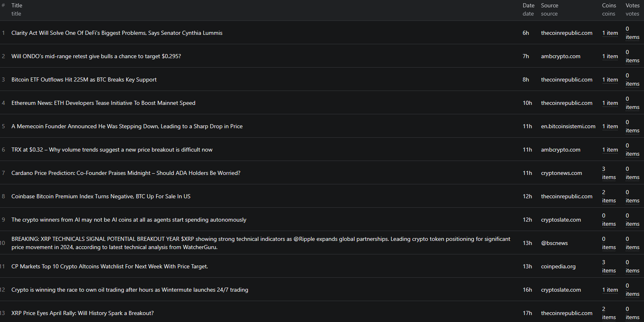Click the en.bitcoinsistemi.com source
The image size is (644, 322).
tap(568, 126)
